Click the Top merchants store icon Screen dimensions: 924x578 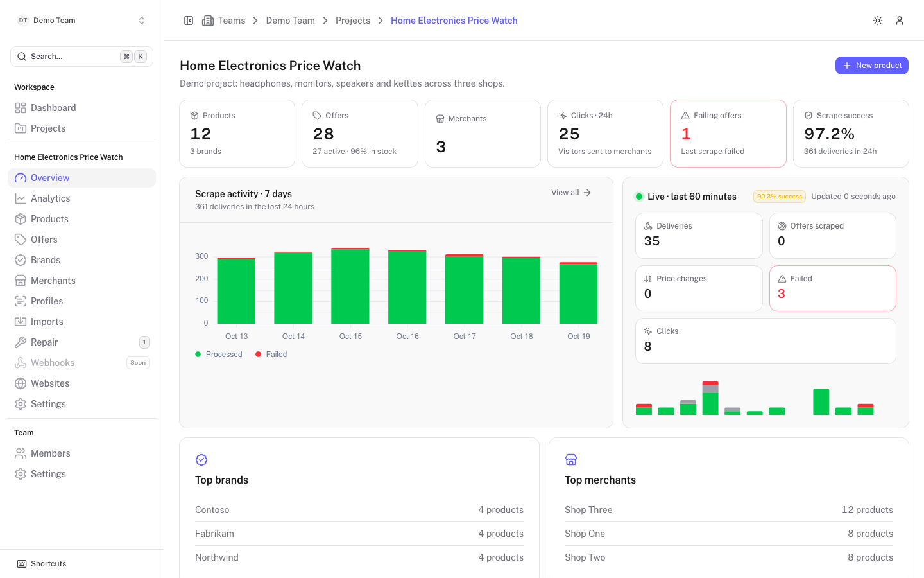pyautogui.click(x=571, y=460)
